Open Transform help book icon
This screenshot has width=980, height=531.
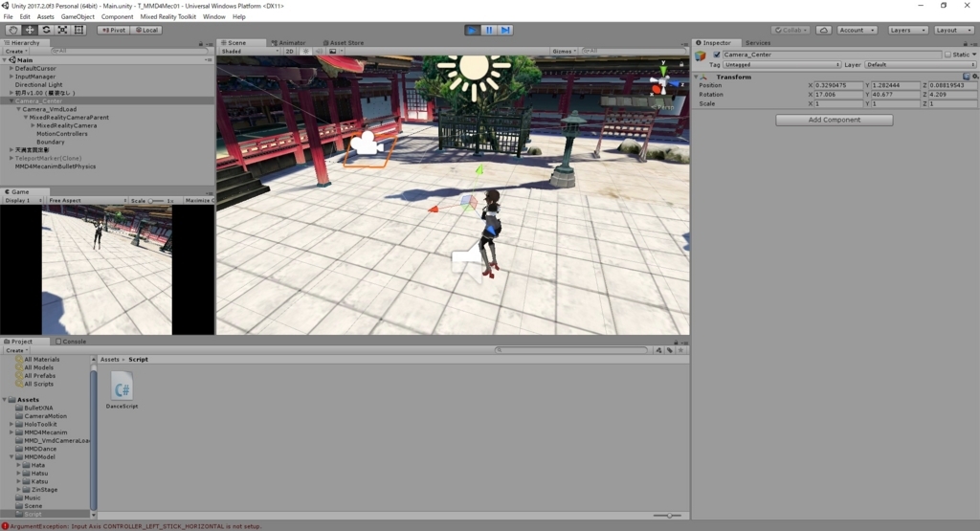(967, 77)
